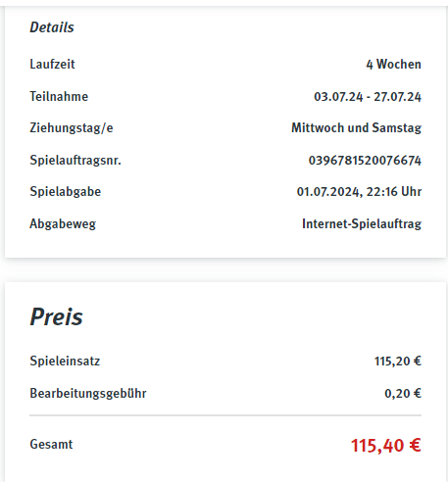Image resolution: width=448 pixels, height=482 pixels.
Task: Select the Teilnahme label
Action: tap(59, 97)
